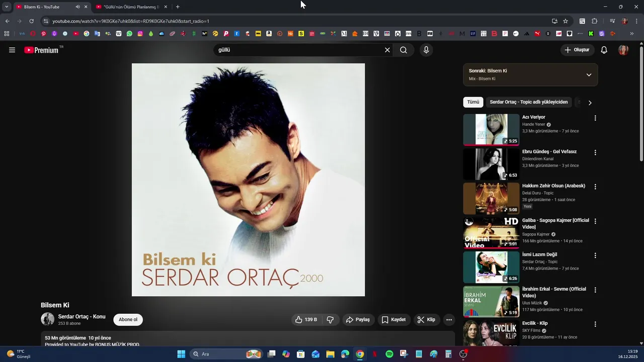This screenshot has height=362, width=644.
Task: Click the Oluştur create button
Action: 577,50
